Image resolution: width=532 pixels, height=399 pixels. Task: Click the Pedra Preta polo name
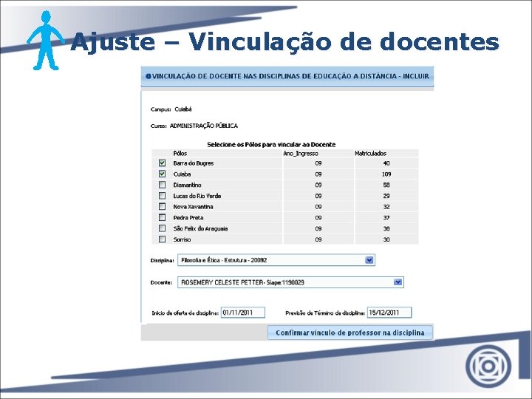[188, 217]
